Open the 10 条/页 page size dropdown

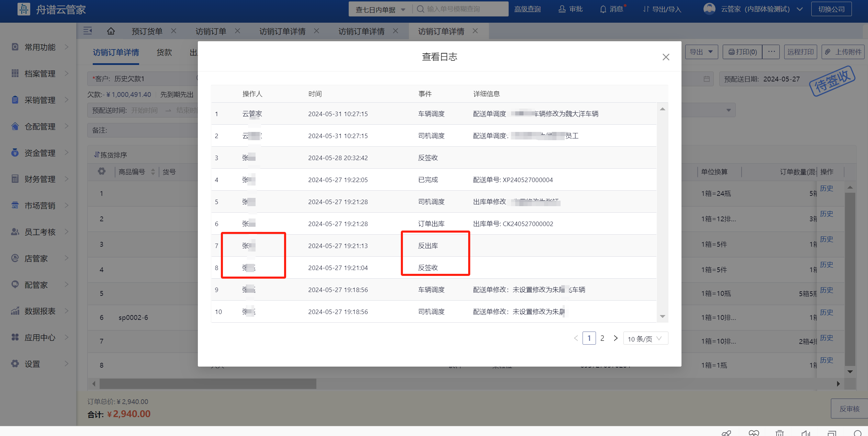pyautogui.click(x=645, y=339)
